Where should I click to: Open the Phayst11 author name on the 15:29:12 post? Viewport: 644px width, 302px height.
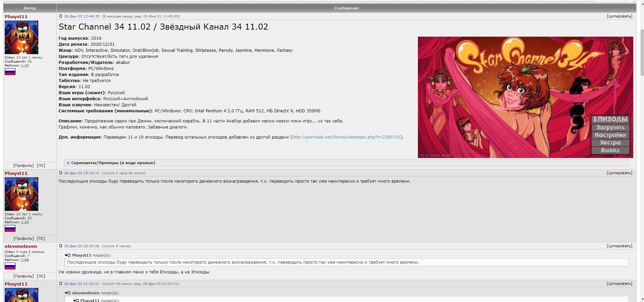[x=16, y=173]
